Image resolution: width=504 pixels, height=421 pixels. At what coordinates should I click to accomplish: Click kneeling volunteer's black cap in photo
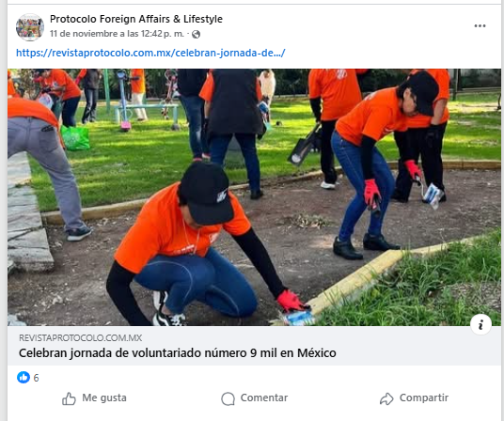(x=206, y=194)
